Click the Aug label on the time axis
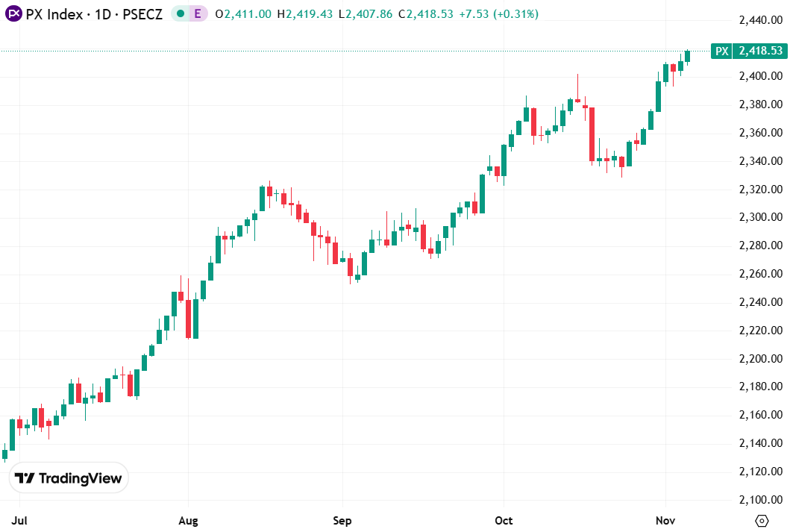The height and width of the screenshot is (532, 790). point(189,519)
